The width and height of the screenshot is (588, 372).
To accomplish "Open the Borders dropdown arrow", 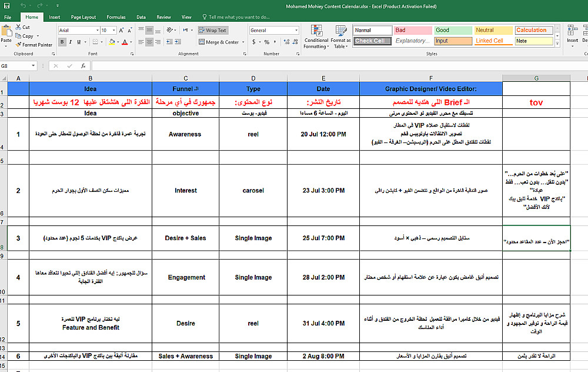I will click(x=102, y=42).
